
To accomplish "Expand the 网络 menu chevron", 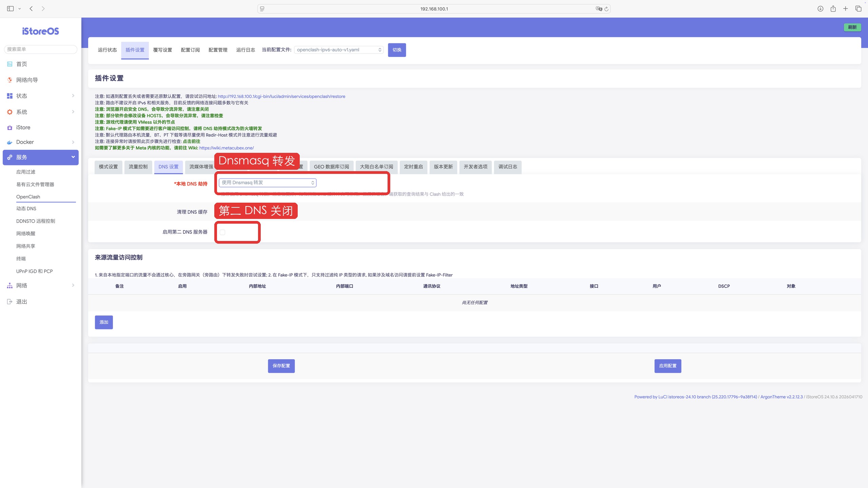I will (73, 285).
